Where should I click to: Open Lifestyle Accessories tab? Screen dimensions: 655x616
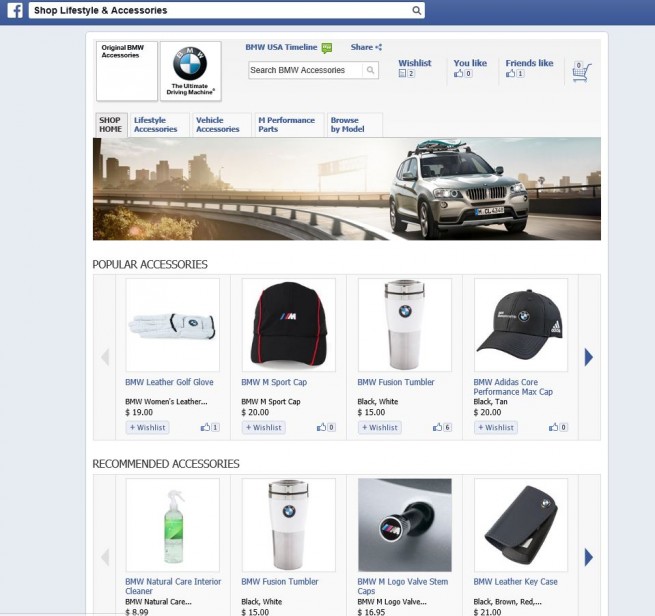point(159,124)
